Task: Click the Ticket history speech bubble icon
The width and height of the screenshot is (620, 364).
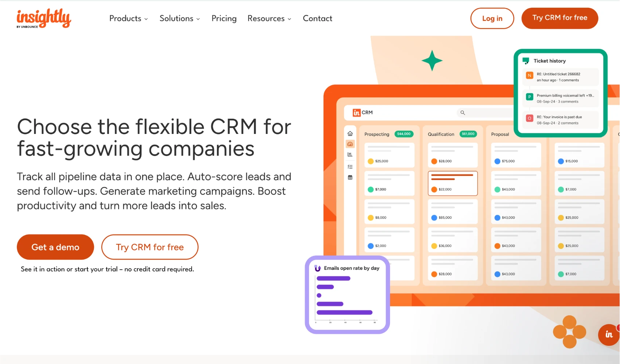Action: coord(526,60)
